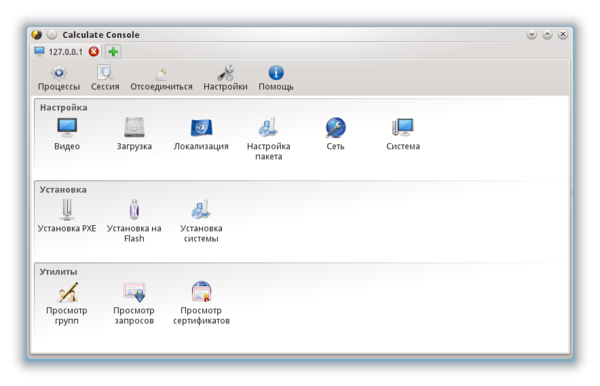Start Установка системы
Image resolution: width=600 pixels, height=386 pixels.
(x=201, y=221)
